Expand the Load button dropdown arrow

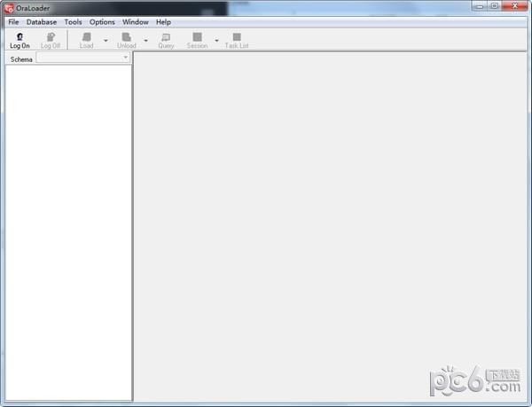[106, 41]
